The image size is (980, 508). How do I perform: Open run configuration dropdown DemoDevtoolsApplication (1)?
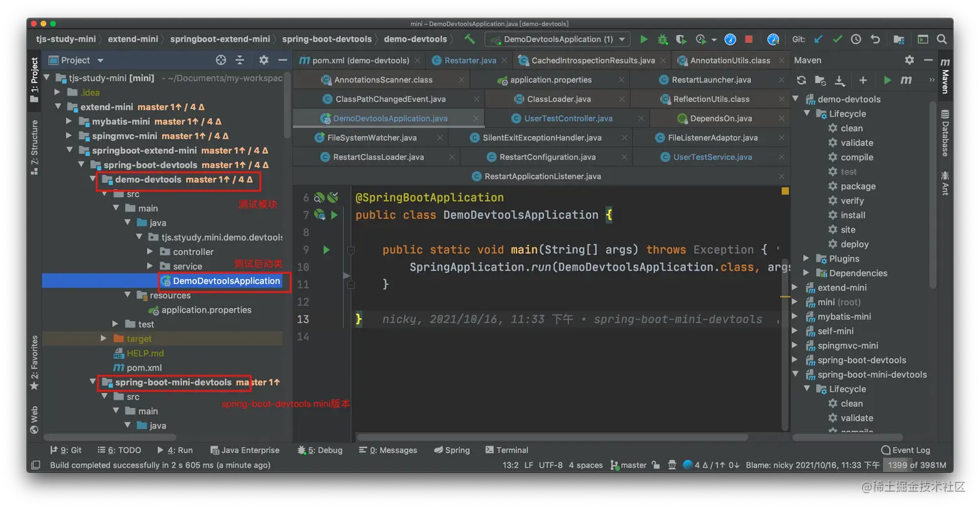tap(557, 40)
